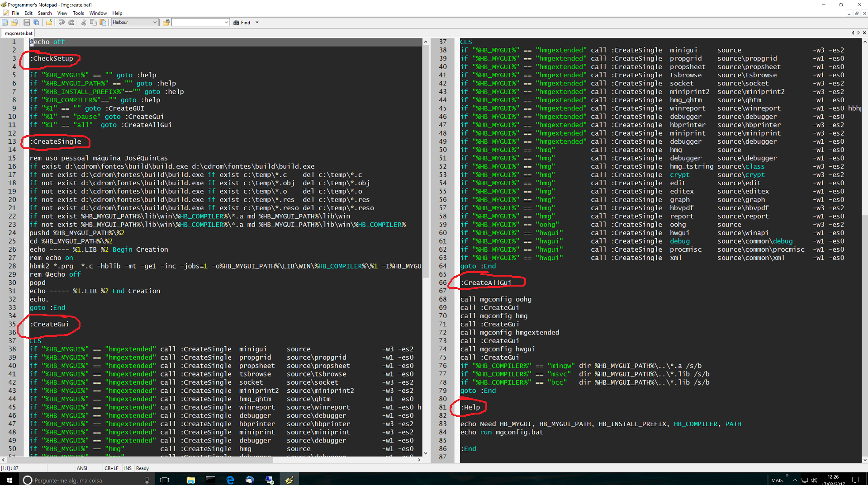
Task: Expand the search text combo box
Action: tap(226, 22)
